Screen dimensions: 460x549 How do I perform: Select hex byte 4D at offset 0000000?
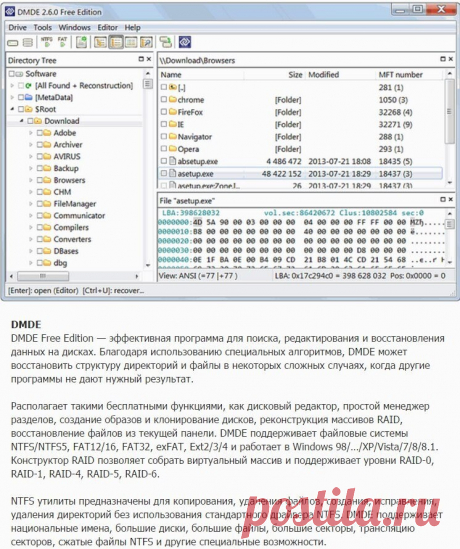(198, 222)
